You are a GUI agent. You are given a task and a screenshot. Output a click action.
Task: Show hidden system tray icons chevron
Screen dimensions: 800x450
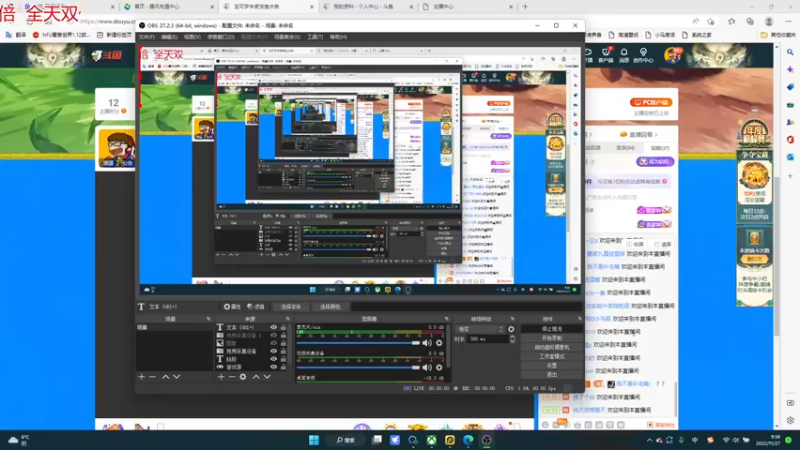649,440
